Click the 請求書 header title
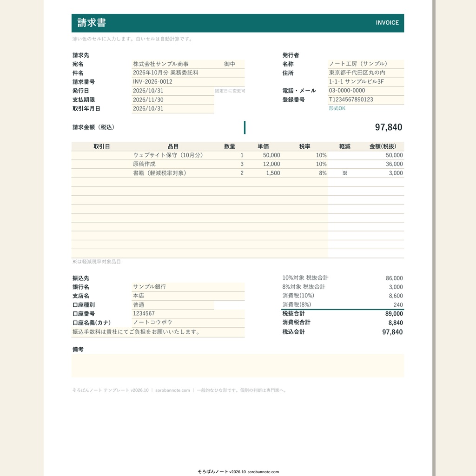This screenshot has width=476, height=476. point(92,23)
